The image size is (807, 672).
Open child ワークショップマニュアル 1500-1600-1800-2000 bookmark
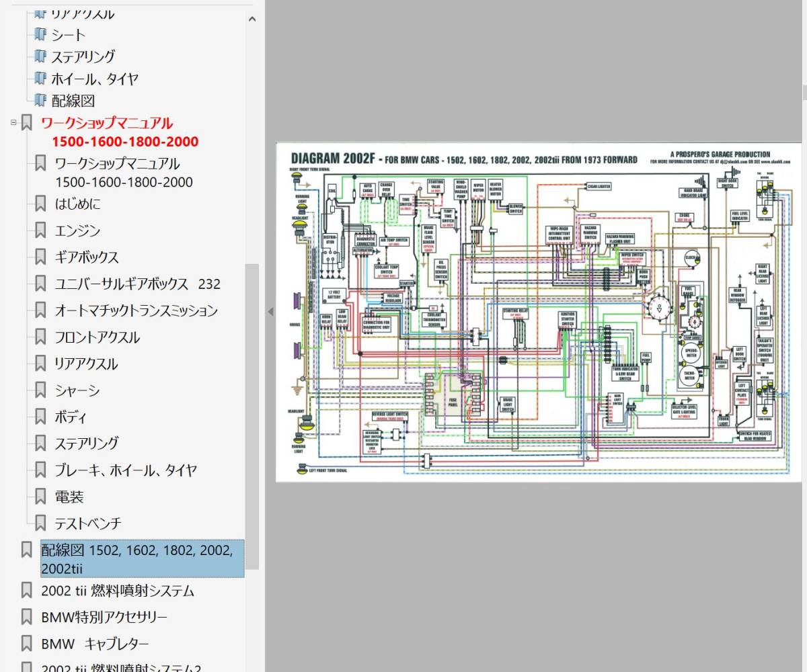pos(124,173)
